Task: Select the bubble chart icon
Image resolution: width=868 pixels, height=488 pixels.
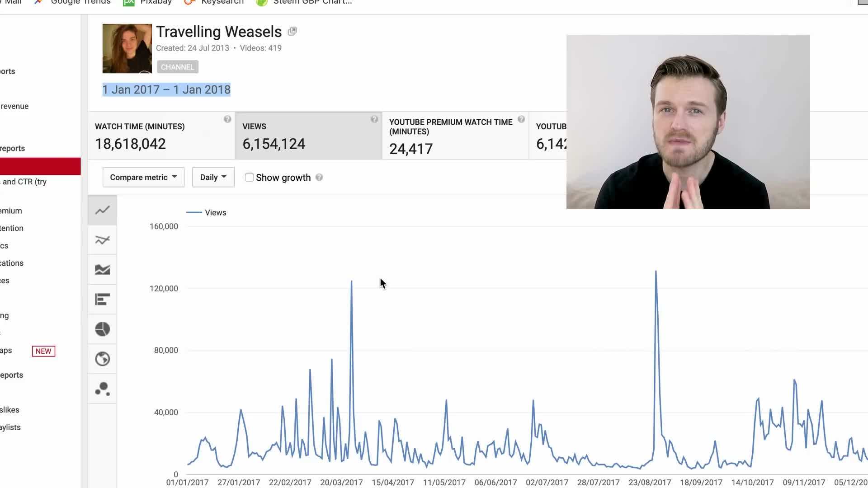Action: (x=102, y=389)
